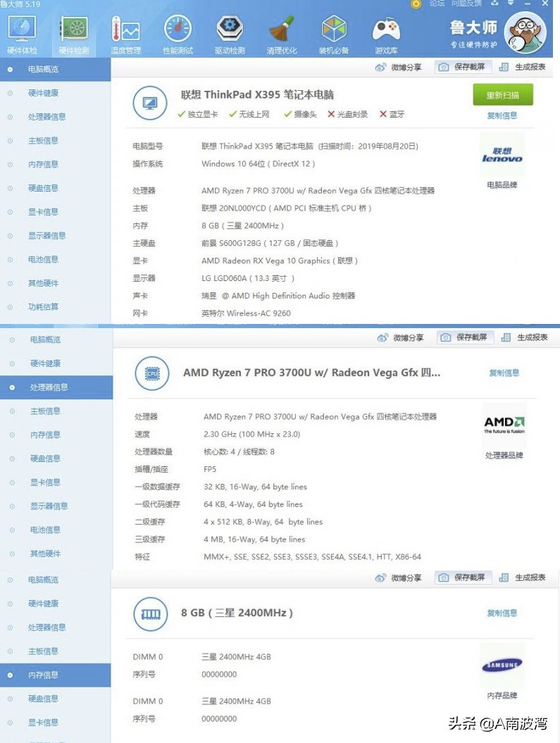Select highlighted 处理器信息 in the middle sidebar
560x743 pixels.
point(56,387)
